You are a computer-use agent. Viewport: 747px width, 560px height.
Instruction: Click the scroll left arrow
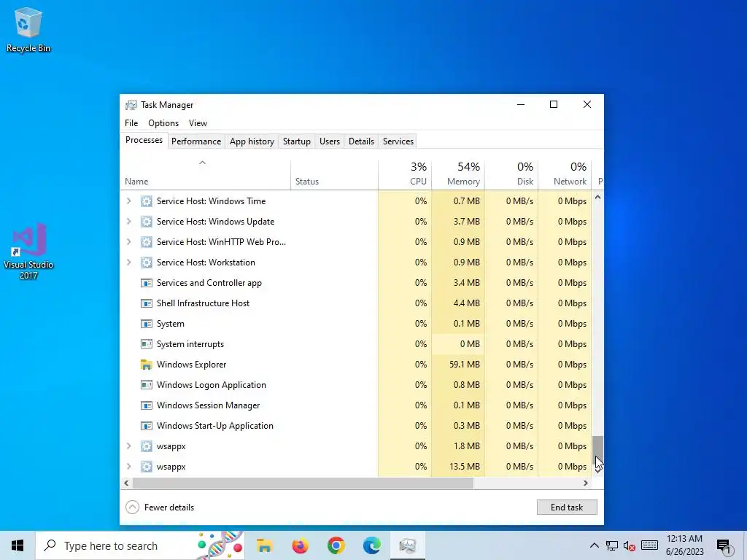click(126, 483)
